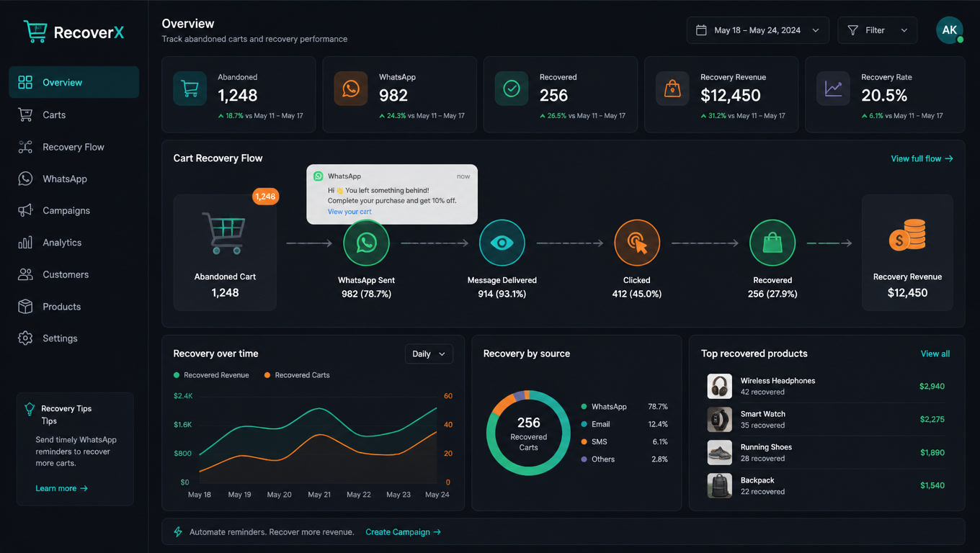Toggle the SMS source legend entry
The width and height of the screenshot is (980, 553).
tap(625, 441)
